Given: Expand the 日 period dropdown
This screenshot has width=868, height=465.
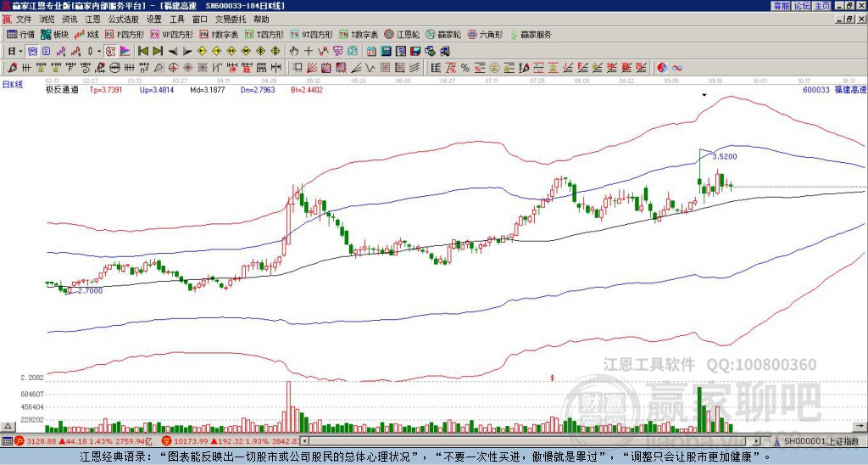Looking at the screenshot, I should tap(21, 52).
